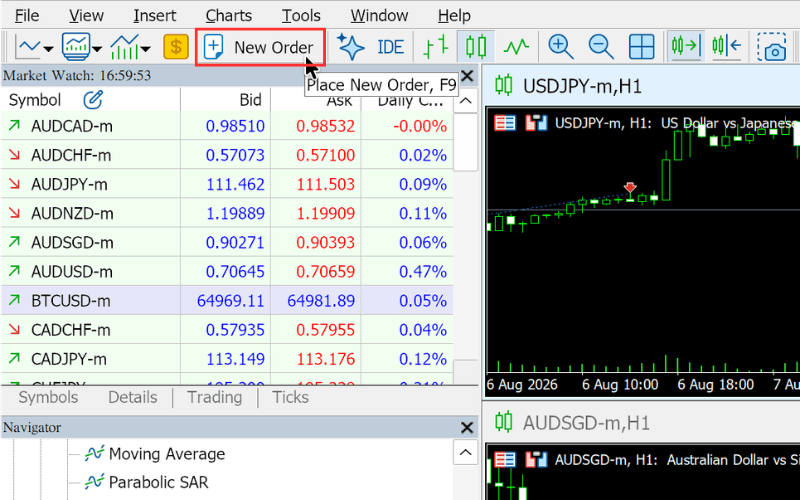This screenshot has width=800, height=500.
Task: Toggle auto scroll chart to end
Action: 686,47
